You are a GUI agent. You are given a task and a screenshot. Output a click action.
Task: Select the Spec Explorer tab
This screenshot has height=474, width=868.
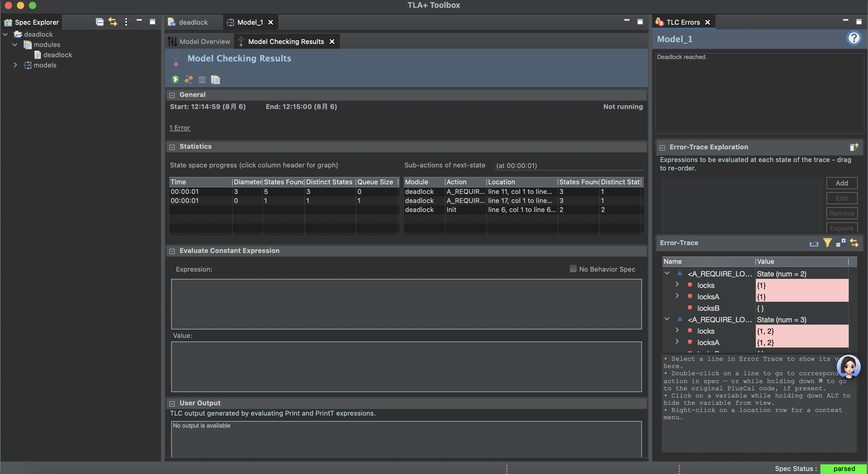(32, 22)
